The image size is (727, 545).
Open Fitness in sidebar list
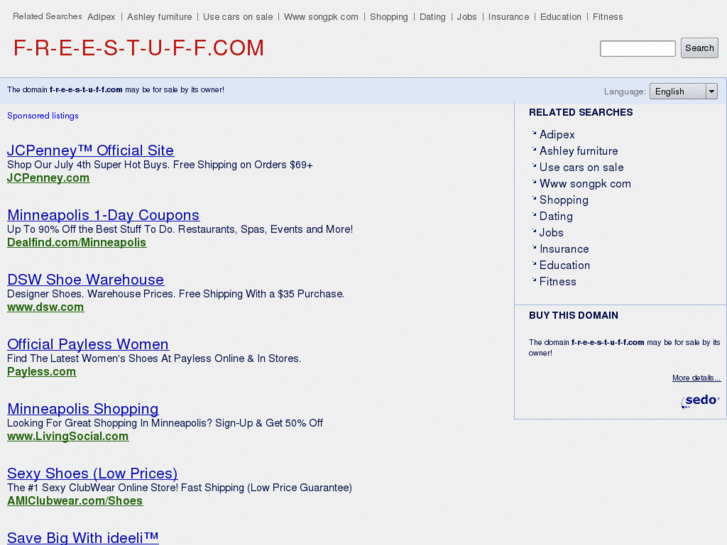[557, 282]
